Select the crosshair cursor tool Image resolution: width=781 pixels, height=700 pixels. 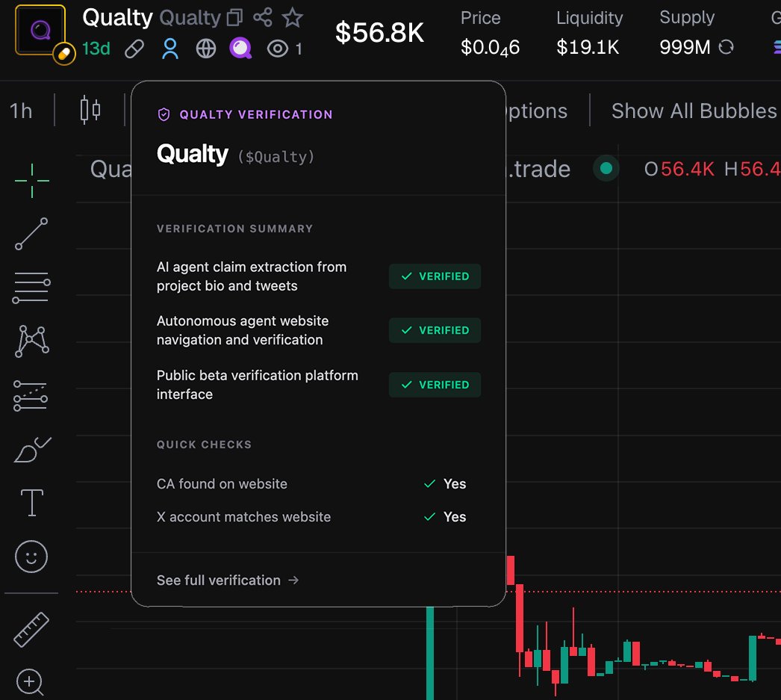tap(31, 181)
